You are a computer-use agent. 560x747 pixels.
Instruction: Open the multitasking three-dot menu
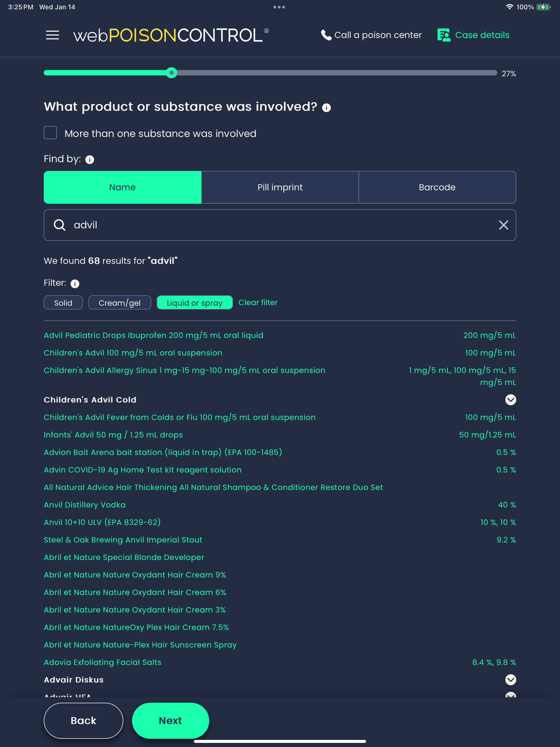tap(279, 7)
